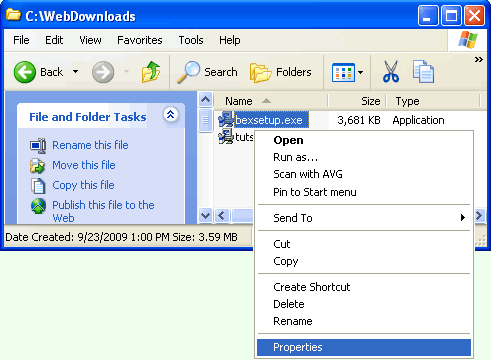
Task: Open the Favorites menu
Action: coord(140,40)
